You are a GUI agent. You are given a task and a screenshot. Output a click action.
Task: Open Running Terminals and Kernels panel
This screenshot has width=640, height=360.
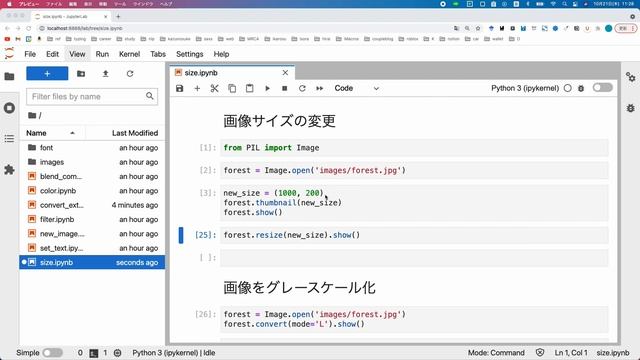point(9,108)
